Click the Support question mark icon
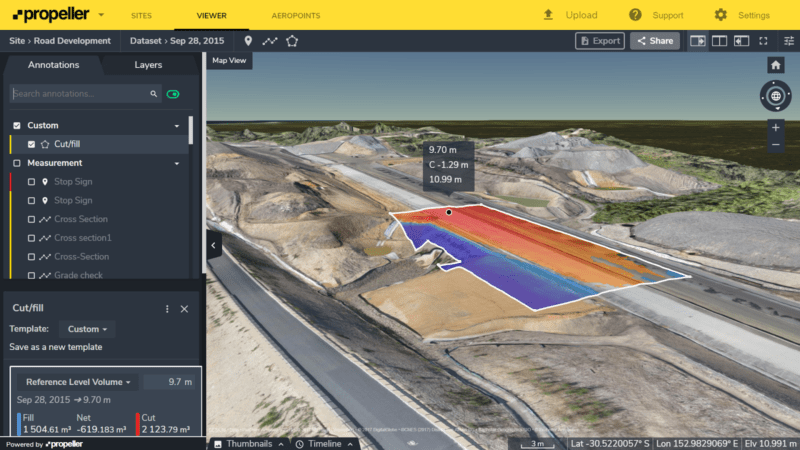Screen dimensions: 800x450 [x=635, y=15]
